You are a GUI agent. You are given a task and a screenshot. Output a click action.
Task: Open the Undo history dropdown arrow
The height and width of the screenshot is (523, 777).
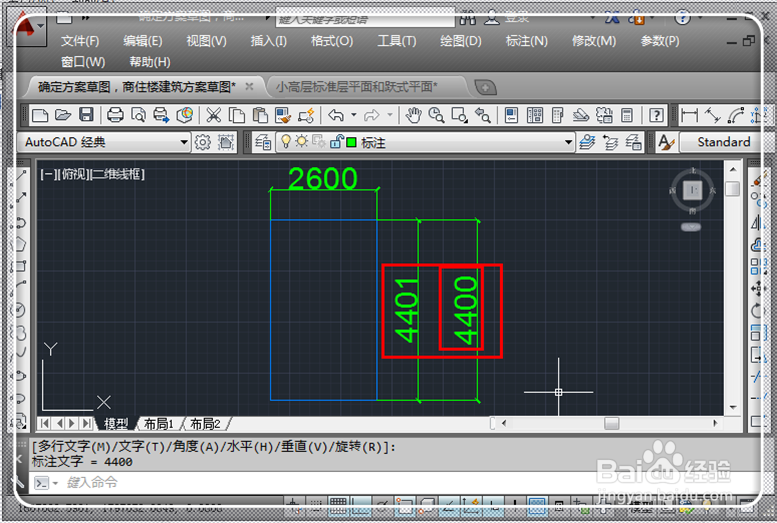354,115
